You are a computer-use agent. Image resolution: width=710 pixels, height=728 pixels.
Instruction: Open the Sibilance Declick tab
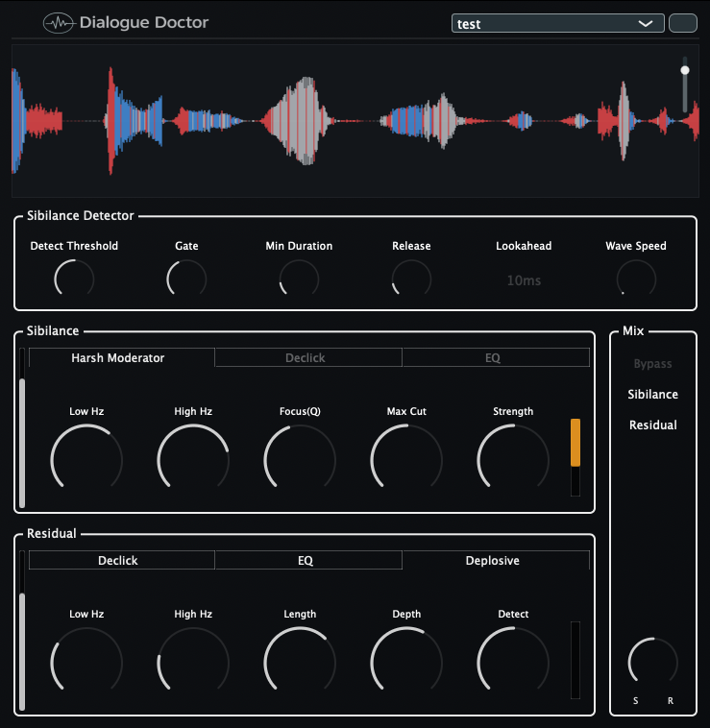point(306,358)
